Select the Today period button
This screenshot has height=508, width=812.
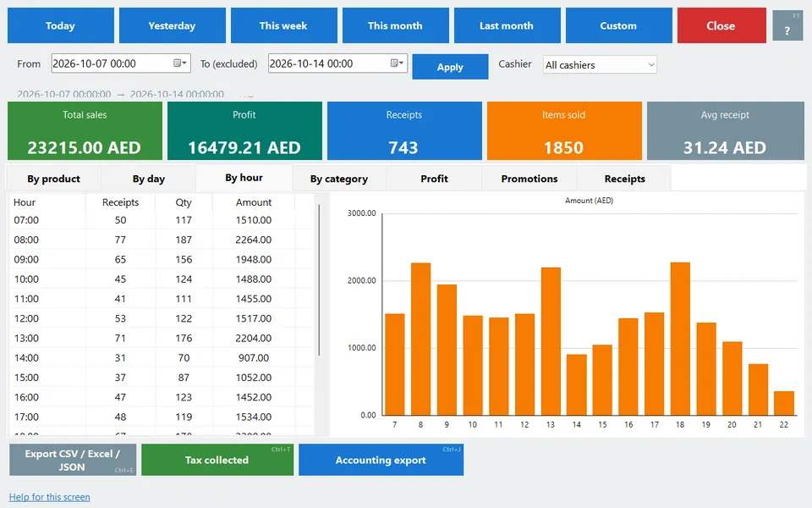click(x=61, y=25)
